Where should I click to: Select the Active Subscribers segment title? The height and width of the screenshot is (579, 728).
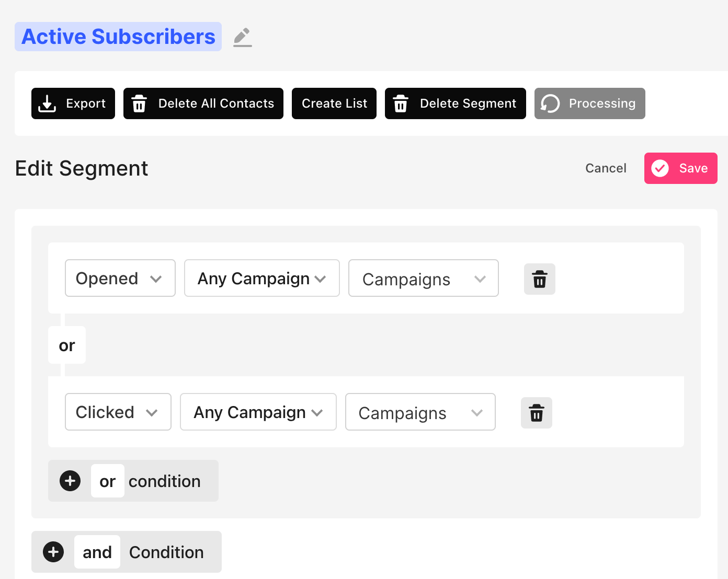(x=118, y=37)
